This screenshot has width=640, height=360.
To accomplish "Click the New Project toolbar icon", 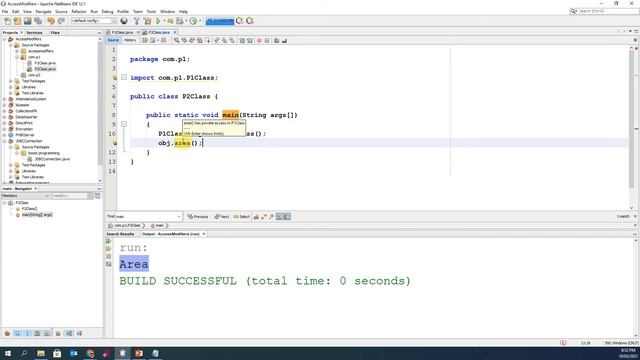I will (x=17, y=21).
